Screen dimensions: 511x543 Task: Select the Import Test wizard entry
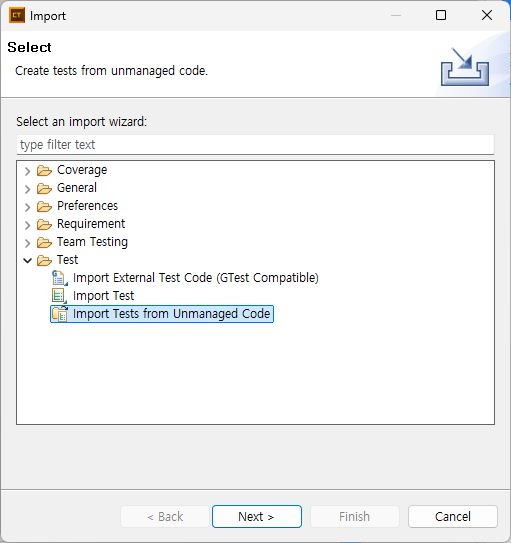pos(103,296)
